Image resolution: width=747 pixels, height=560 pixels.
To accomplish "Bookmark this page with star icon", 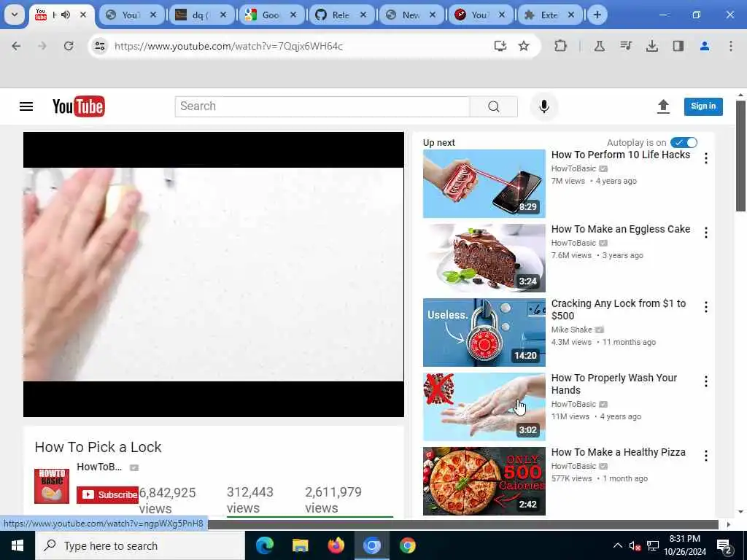I will [x=524, y=46].
